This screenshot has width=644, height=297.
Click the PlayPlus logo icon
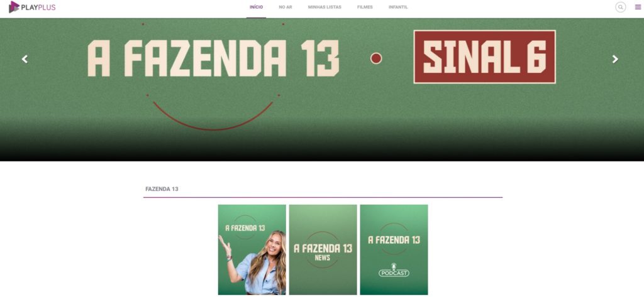14,7
